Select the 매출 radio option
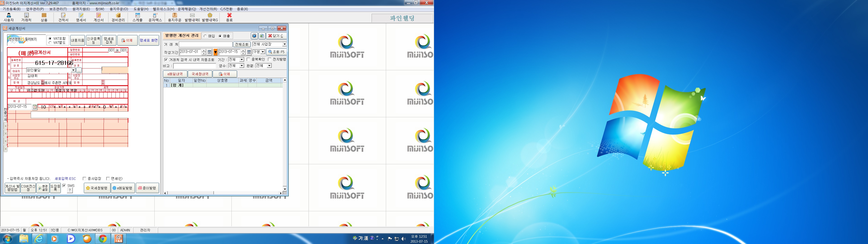 pos(220,36)
